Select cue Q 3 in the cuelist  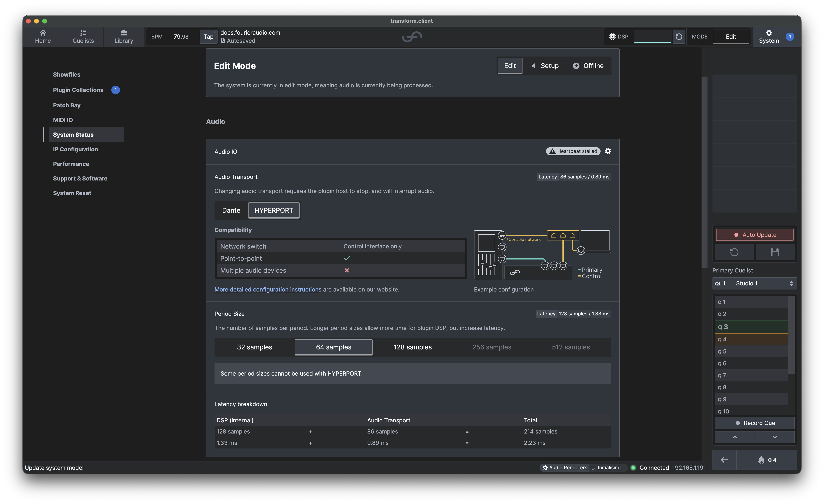pos(751,327)
